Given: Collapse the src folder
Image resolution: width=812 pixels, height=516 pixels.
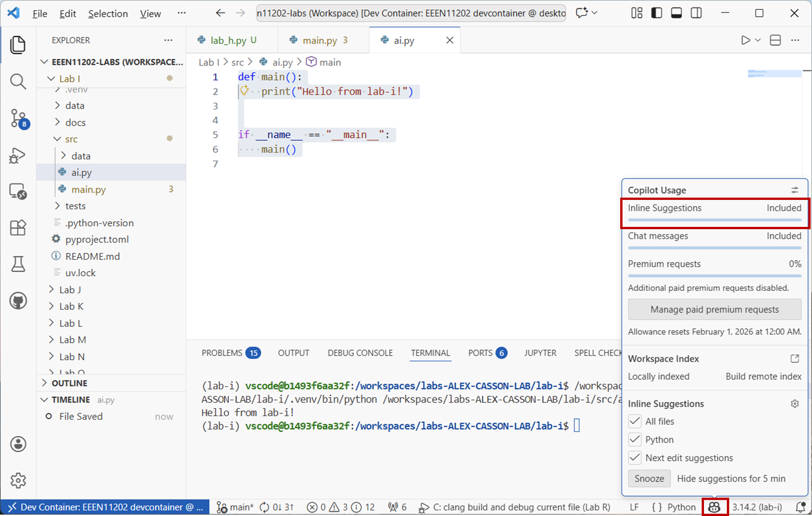Looking at the screenshot, I should [x=71, y=139].
